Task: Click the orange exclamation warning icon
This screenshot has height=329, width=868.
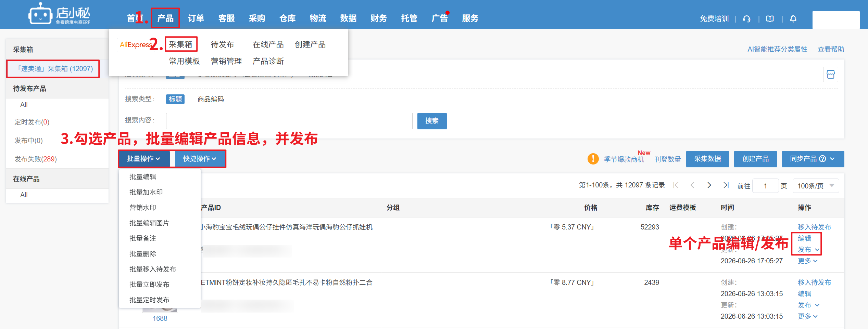Action: (x=593, y=159)
